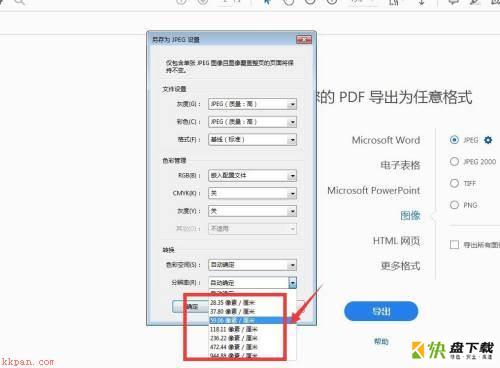This screenshot has height=368, width=500.
Task: Select Microsoft PowerPoint export format
Action: click(x=374, y=190)
